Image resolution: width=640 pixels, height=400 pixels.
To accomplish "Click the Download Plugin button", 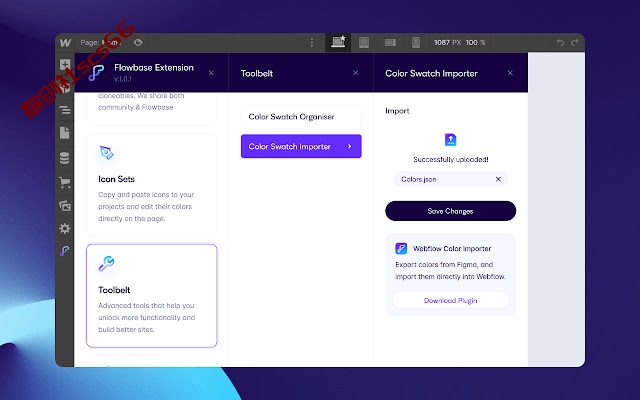I will pyautogui.click(x=451, y=301).
